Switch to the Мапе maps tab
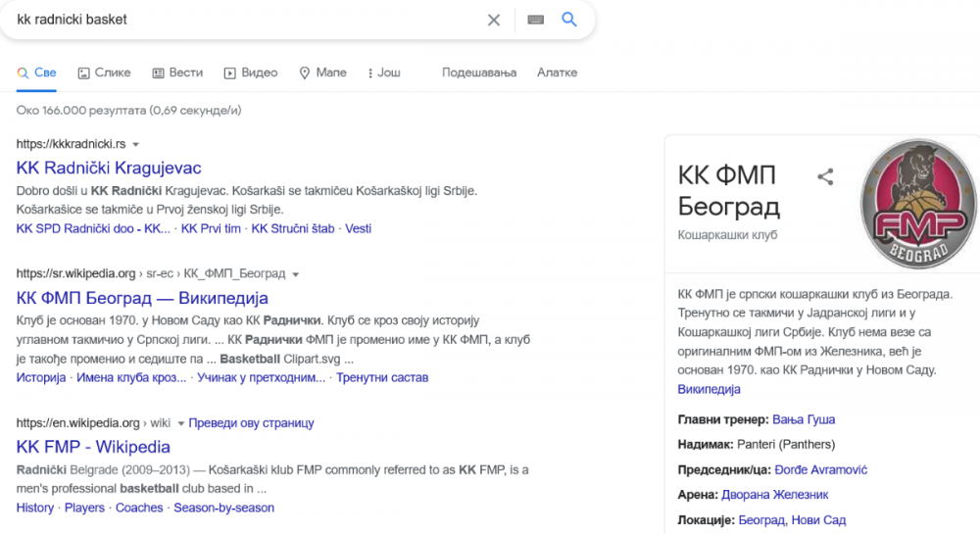Screen dimensions: 980x534 coord(322,73)
